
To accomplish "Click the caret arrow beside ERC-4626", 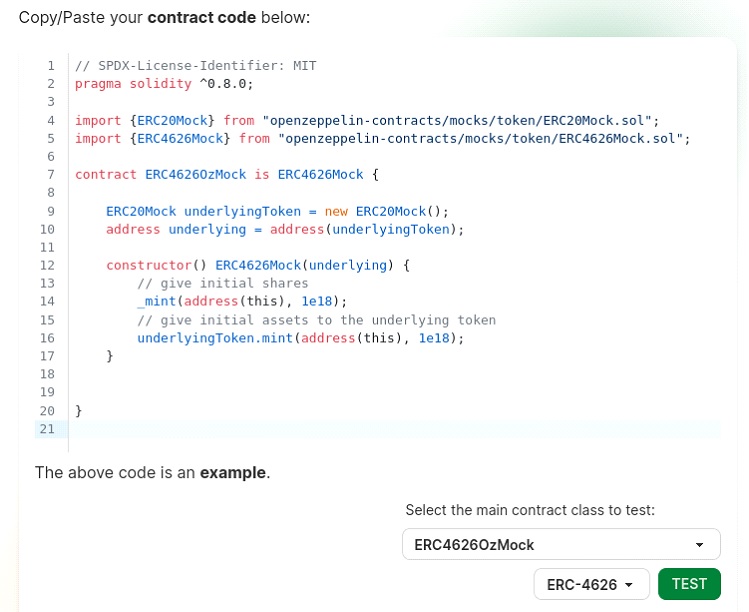I will point(629,585).
